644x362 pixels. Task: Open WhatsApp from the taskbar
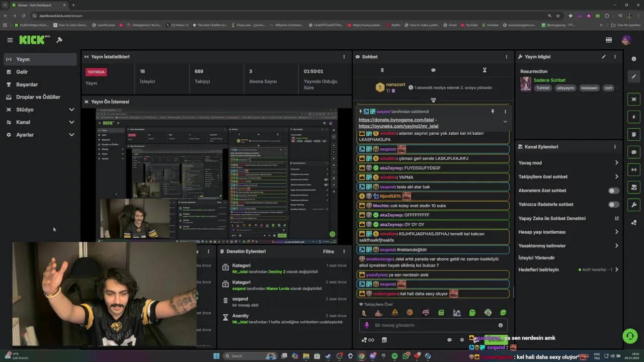click(406, 356)
